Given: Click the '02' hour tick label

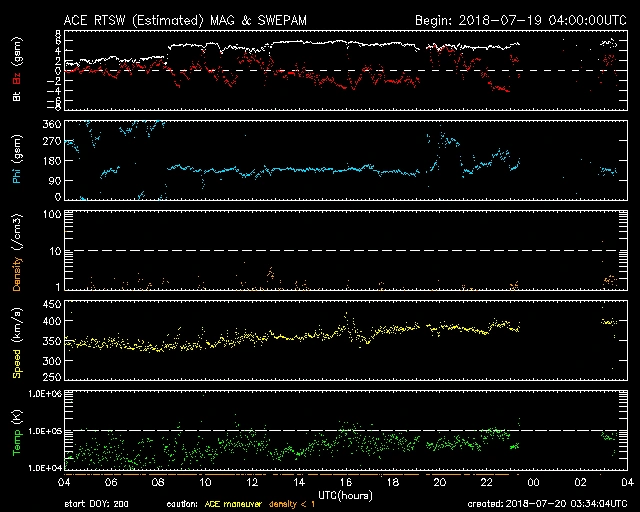Looking at the screenshot, I should [x=580, y=483].
